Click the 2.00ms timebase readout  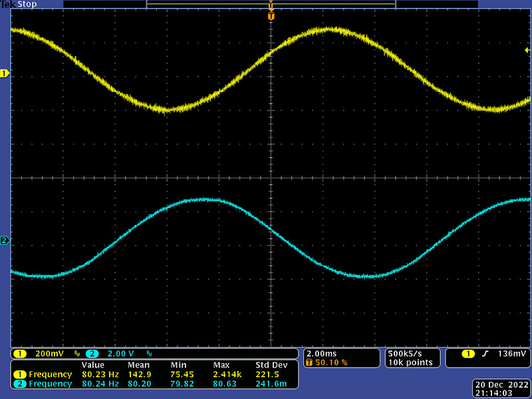pos(322,354)
